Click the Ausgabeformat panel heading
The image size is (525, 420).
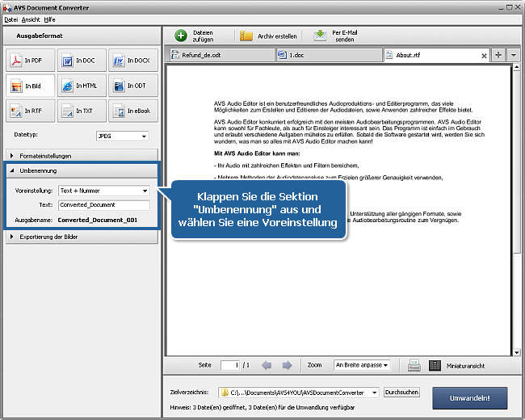tap(40, 36)
